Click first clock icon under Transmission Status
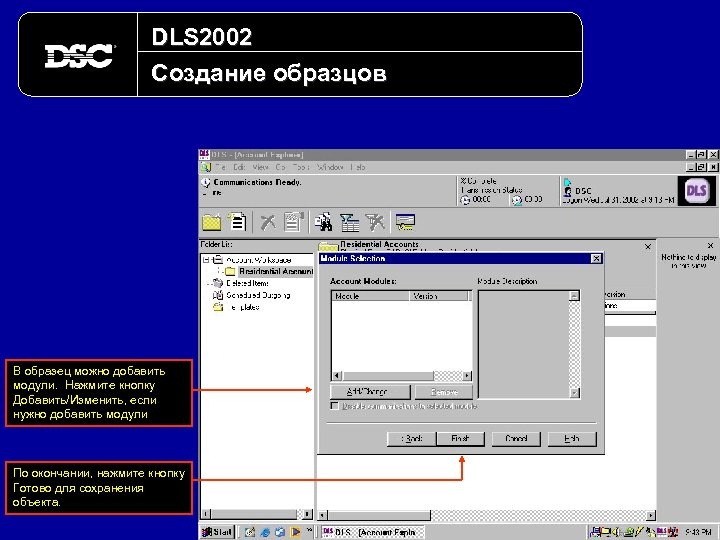720x540 pixels. pos(465,200)
